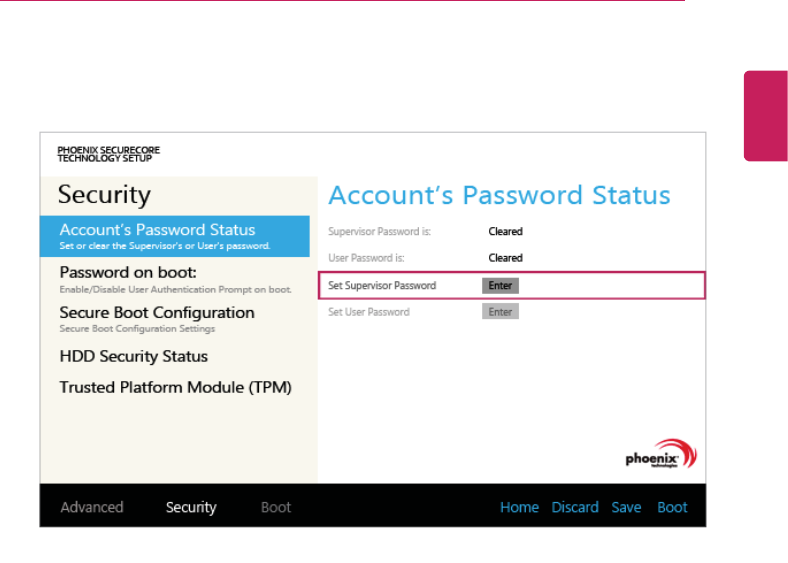Switch to the Advanced tab

(92, 507)
